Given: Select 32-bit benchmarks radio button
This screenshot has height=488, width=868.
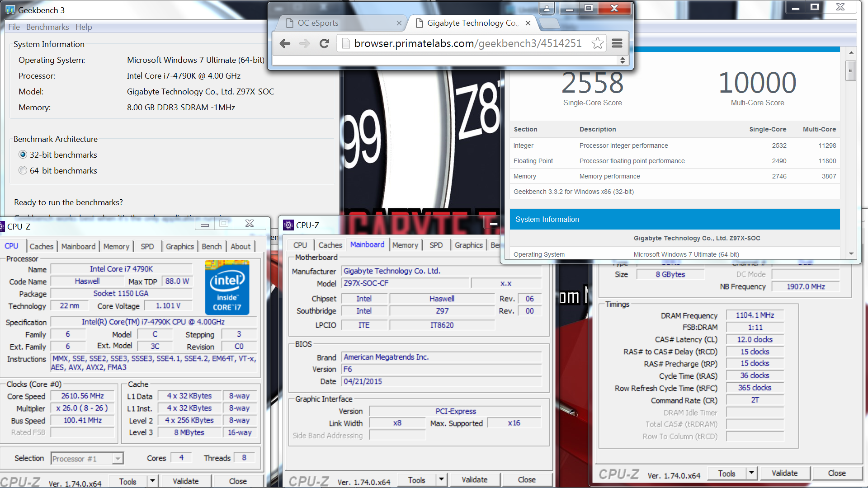Looking at the screenshot, I should (x=23, y=155).
